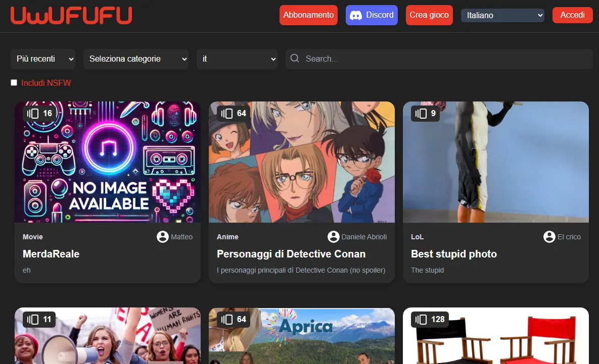The image size is (599, 364).
Task: Click the search magnifier icon
Action: click(x=295, y=59)
